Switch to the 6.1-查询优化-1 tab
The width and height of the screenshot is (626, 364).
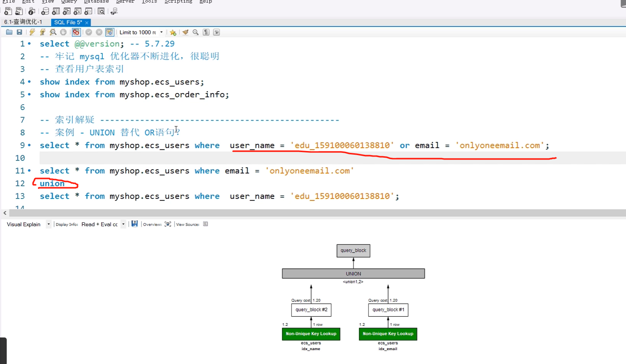point(23,22)
